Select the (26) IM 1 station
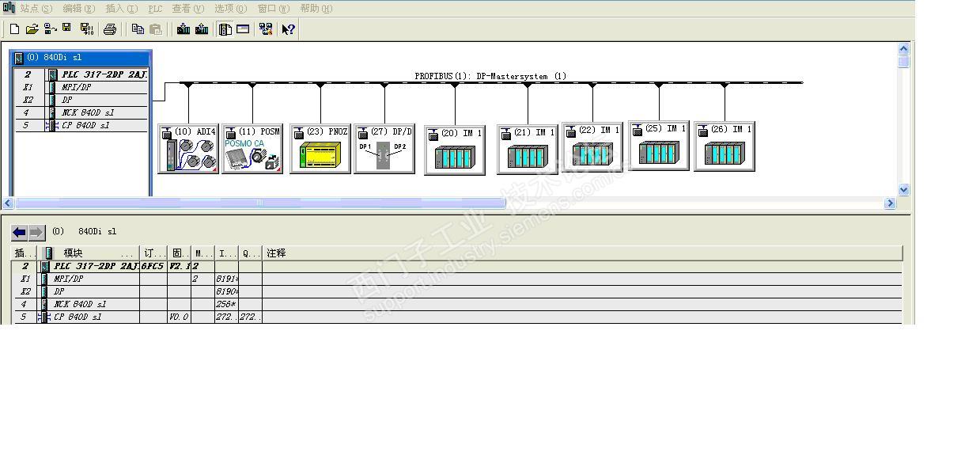Screen dimensions: 980x456 click(724, 146)
